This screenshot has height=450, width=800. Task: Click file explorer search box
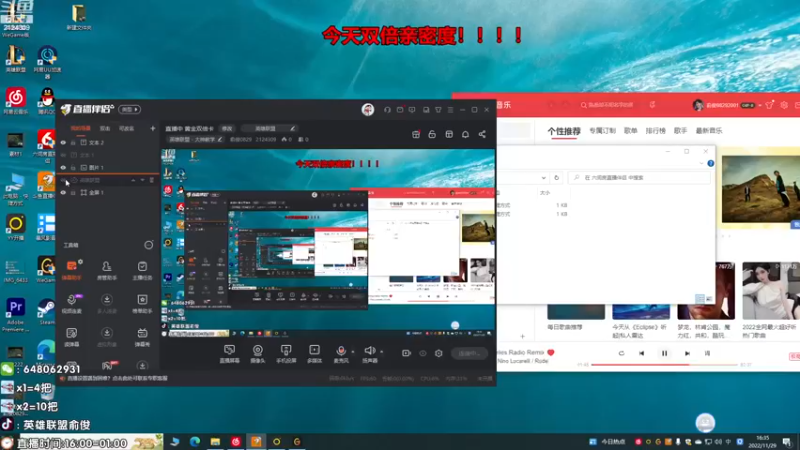(x=640, y=178)
